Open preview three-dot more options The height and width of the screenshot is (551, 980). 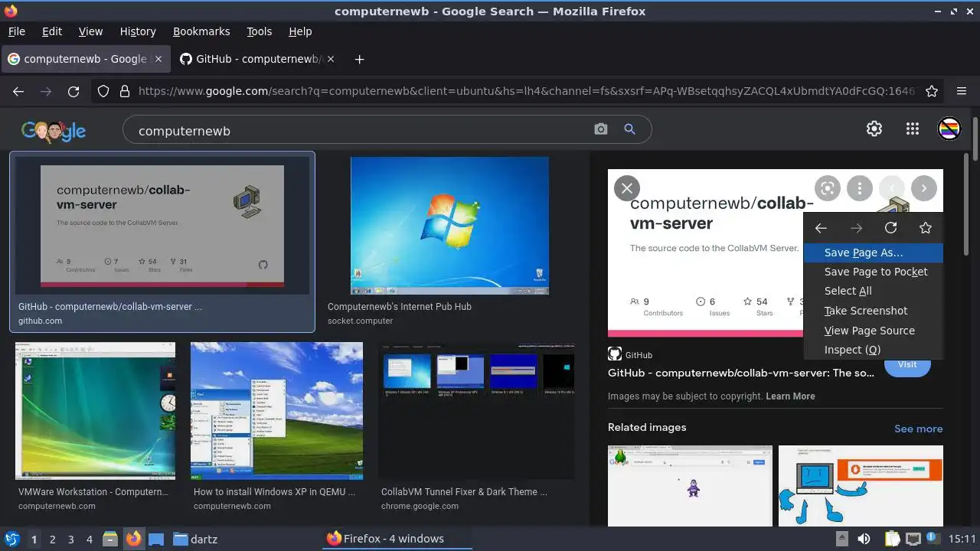point(860,187)
